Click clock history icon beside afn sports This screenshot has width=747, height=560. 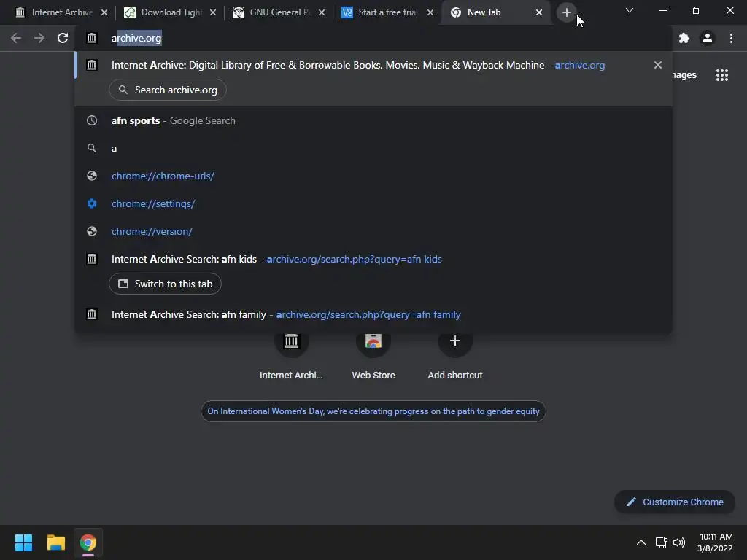click(x=92, y=120)
